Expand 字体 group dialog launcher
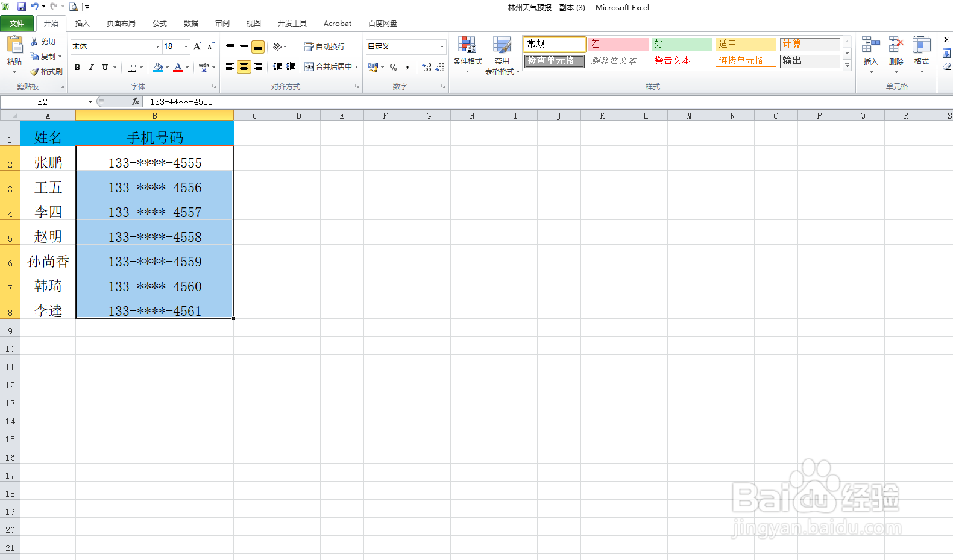The image size is (953, 560). [x=214, y=86]
